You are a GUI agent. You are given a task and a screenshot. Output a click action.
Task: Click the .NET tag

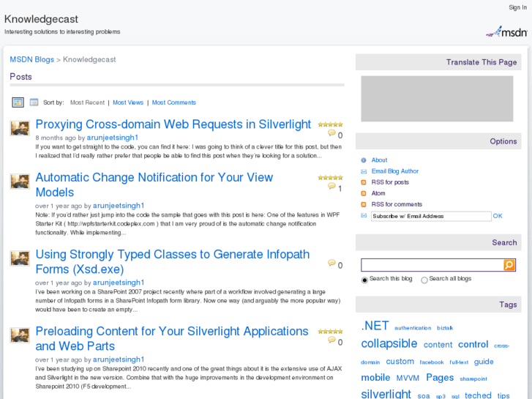(x=375, y=326)
